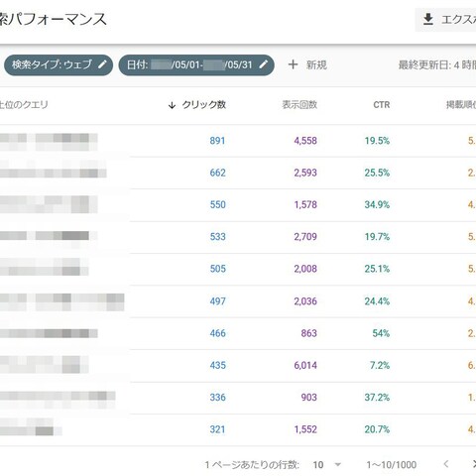Sort by CTR column header
Viewport: 476px width, 476px height.
point(382,105)
